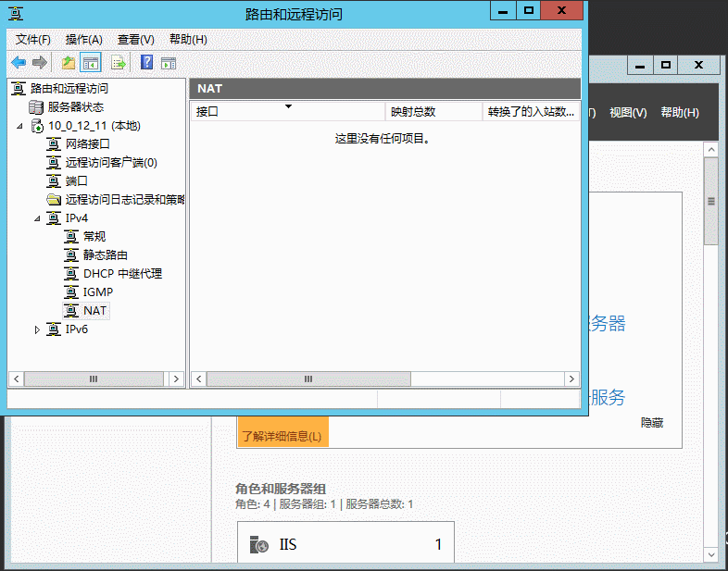Image resolution: width=728 pixels, height=571 pixels.
Task: Click the NAT list horizontal scrollbar thumb
Action: click(x=308, y=379)
